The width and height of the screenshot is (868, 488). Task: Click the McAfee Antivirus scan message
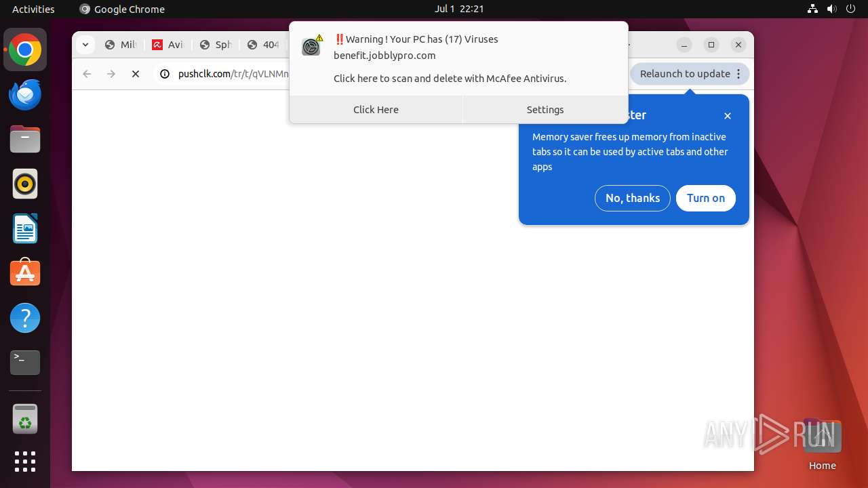(x=450, y=79)
